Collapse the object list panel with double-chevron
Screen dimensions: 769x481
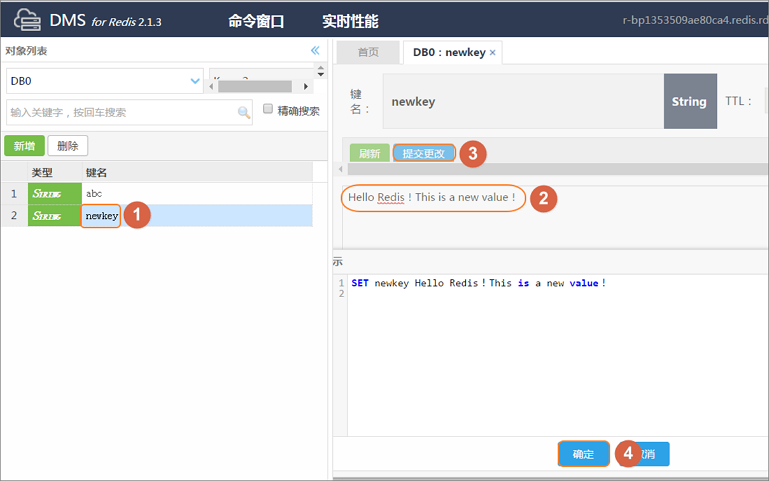(x=315, y=50)
